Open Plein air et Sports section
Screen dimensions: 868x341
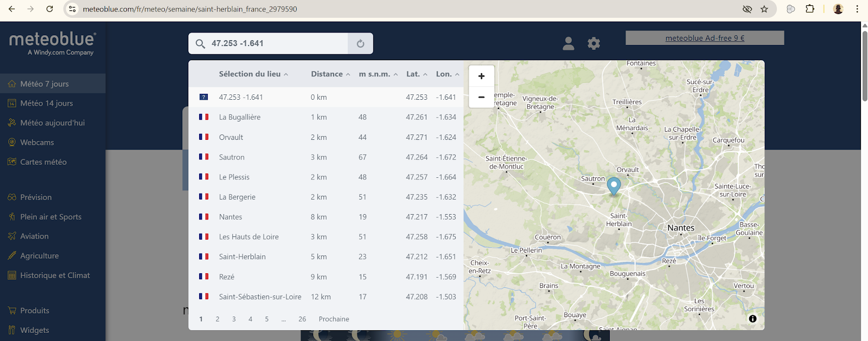[53, 216]
